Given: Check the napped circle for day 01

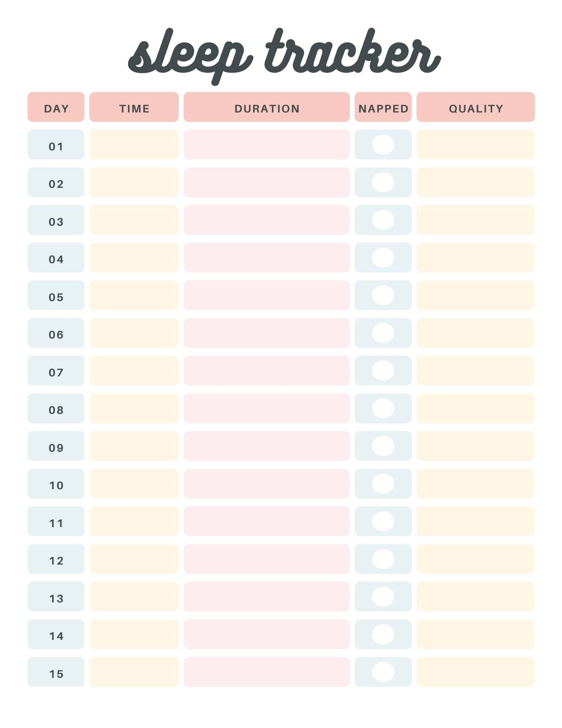Looking at the screenshot, I should coord(383,145).
